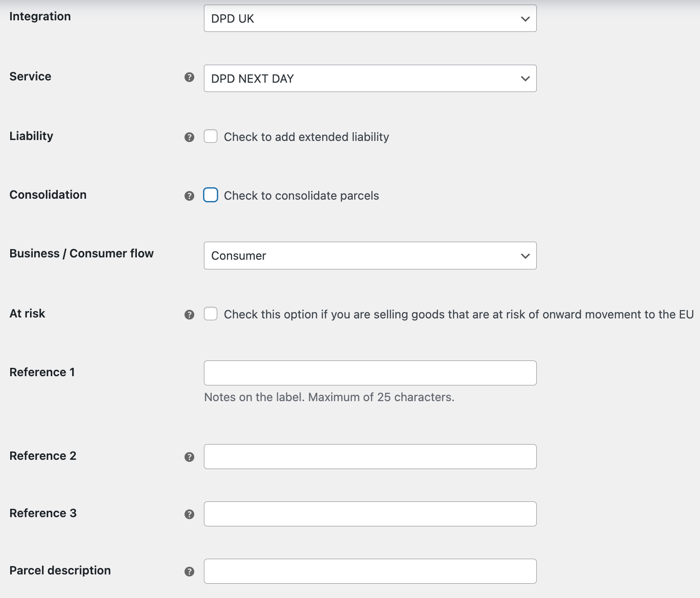Tick the consolidate parcels checkbox
The height and width of the screenshot is (598, 700).
[x=211, y=195]
